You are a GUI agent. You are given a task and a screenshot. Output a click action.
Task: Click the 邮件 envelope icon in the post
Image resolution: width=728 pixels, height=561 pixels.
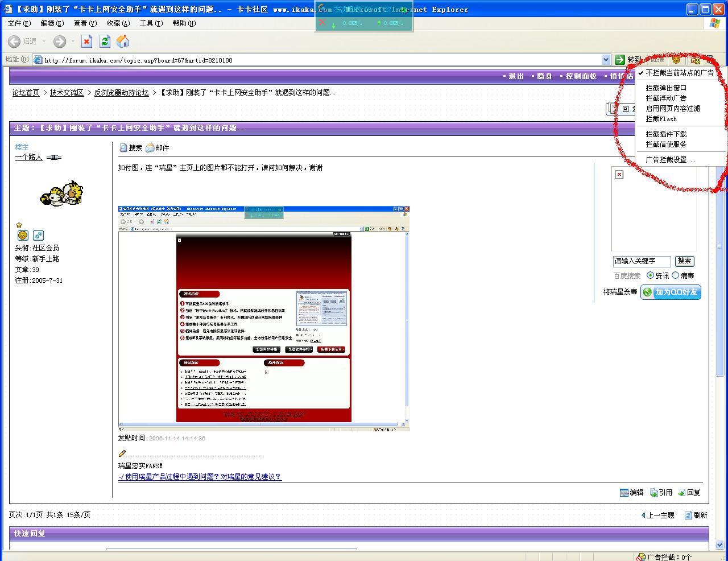pos(150,148)
